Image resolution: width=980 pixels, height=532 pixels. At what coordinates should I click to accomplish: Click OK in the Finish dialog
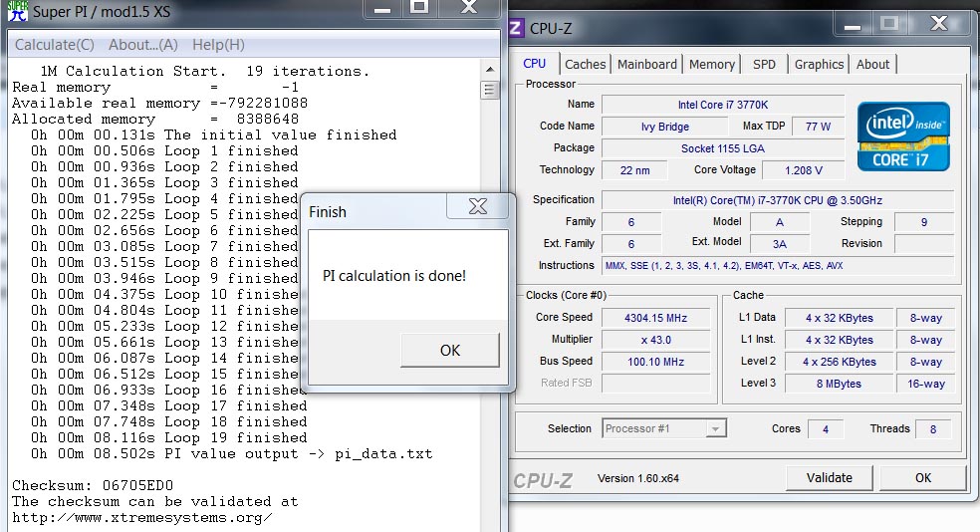point(450,350)
